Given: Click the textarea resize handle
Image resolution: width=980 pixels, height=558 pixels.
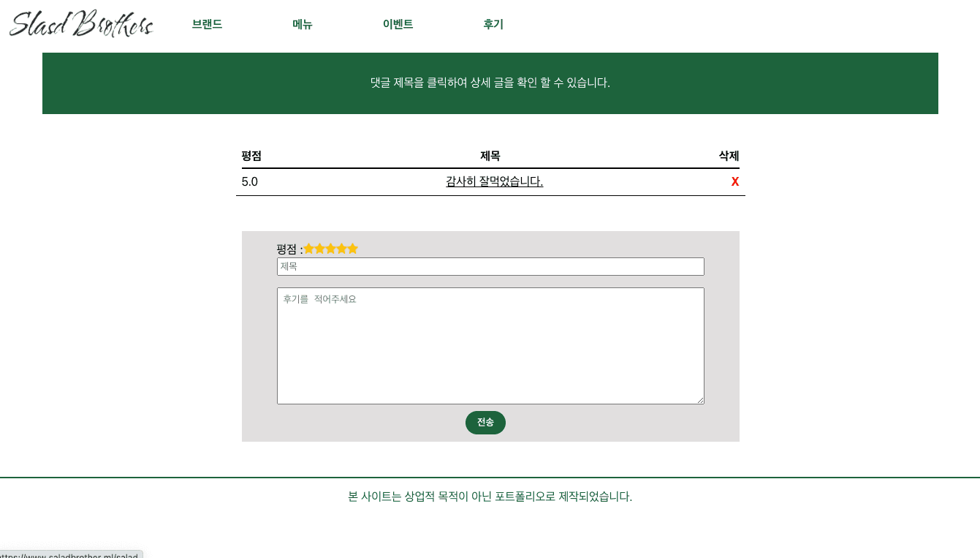Looking at the screenshot, I should [x=701, y=401].
